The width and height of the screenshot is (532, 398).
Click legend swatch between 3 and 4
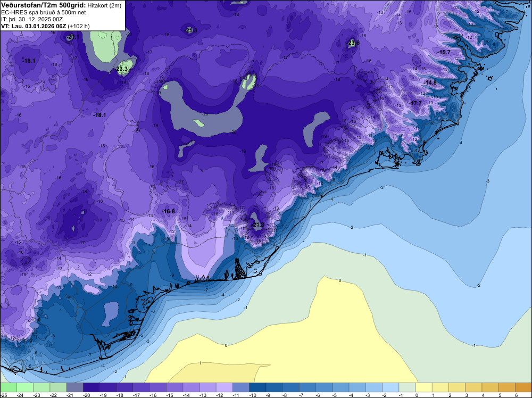(473, 387)
